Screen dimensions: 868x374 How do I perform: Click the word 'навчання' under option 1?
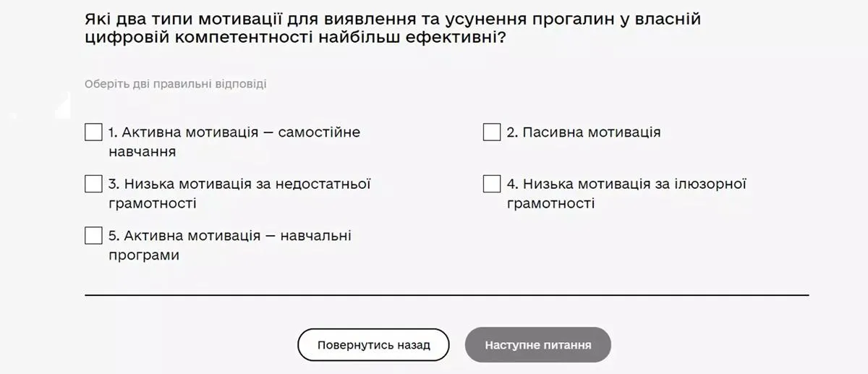point(142,152)
